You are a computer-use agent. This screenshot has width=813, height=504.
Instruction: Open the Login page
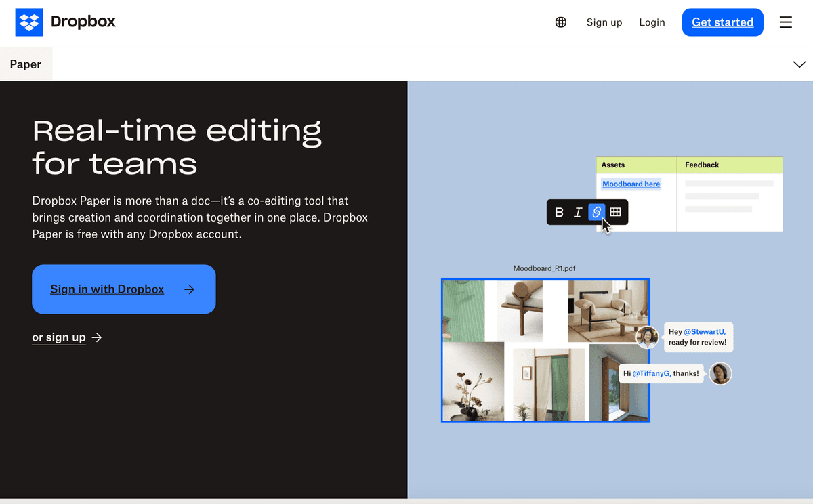pos(652,22)
